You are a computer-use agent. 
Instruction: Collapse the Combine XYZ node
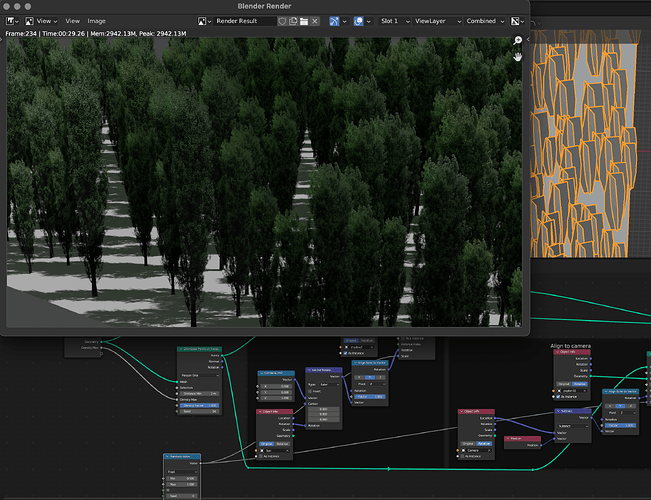point(261,373)
